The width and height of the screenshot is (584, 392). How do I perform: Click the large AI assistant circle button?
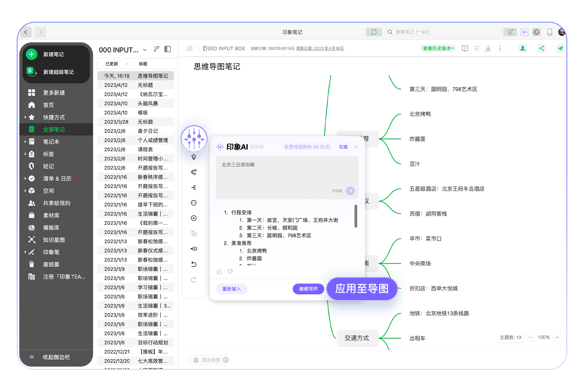point(194,139)
